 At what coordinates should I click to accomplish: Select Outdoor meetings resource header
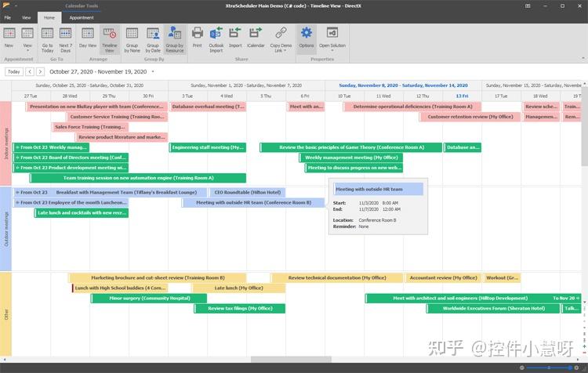pyautogui.click(x=5, y=229)
